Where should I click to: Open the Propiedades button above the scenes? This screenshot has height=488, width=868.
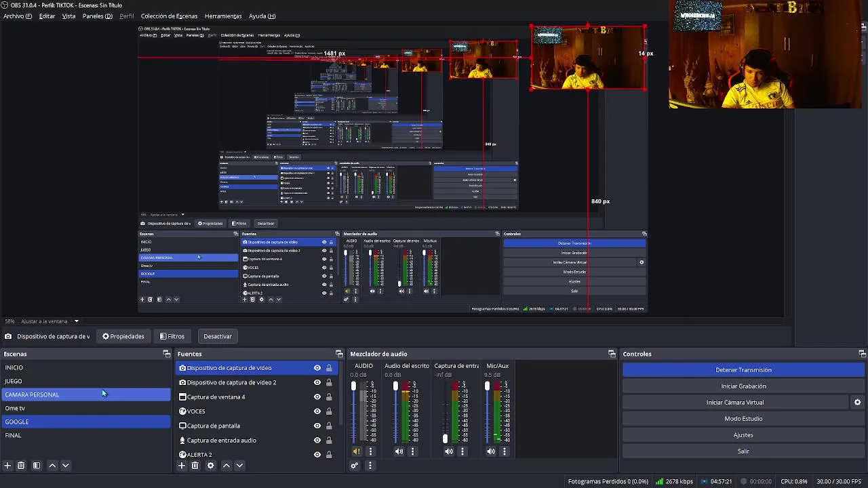click(123, 336)
